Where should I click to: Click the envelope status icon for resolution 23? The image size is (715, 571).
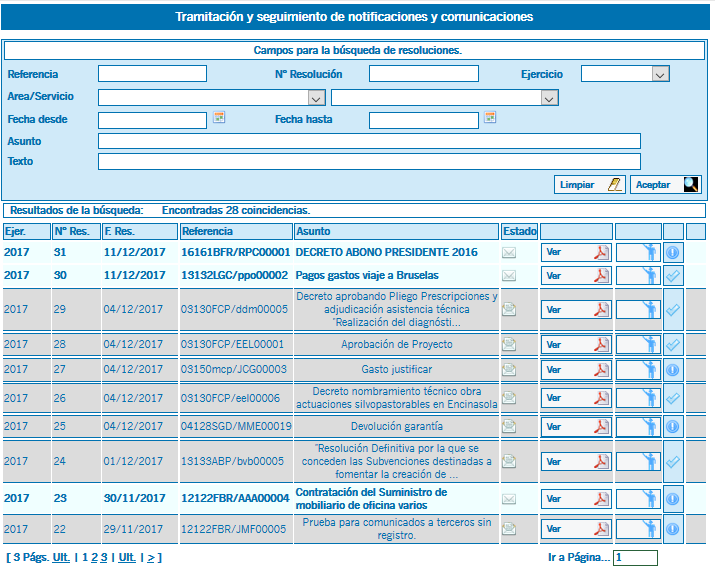point(509,499)
